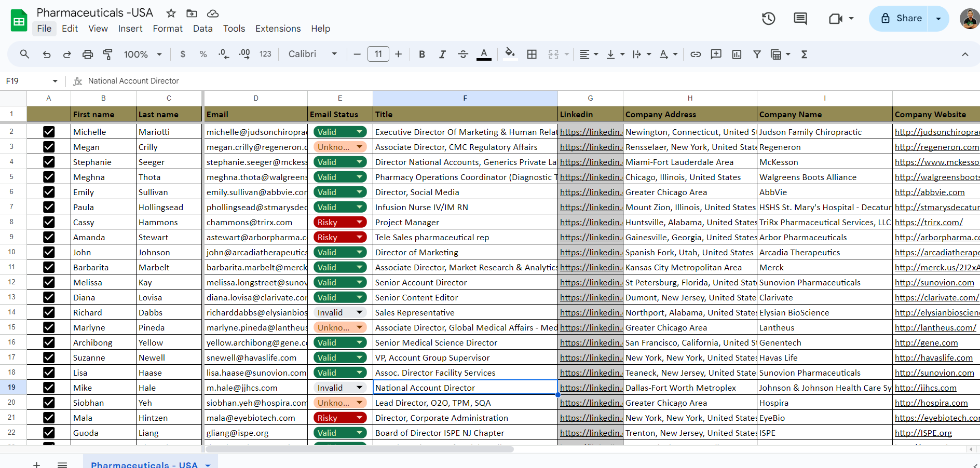Viewport: 980px width, 468px height.
Task: Toggle the checkbox for Mike Hale
Action: click(49, 388)
